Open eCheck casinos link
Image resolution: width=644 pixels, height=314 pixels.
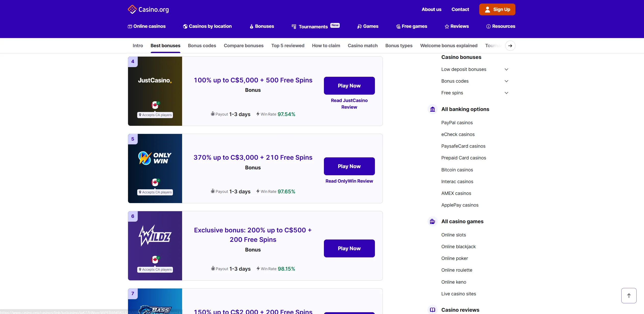tap(458, 134)
